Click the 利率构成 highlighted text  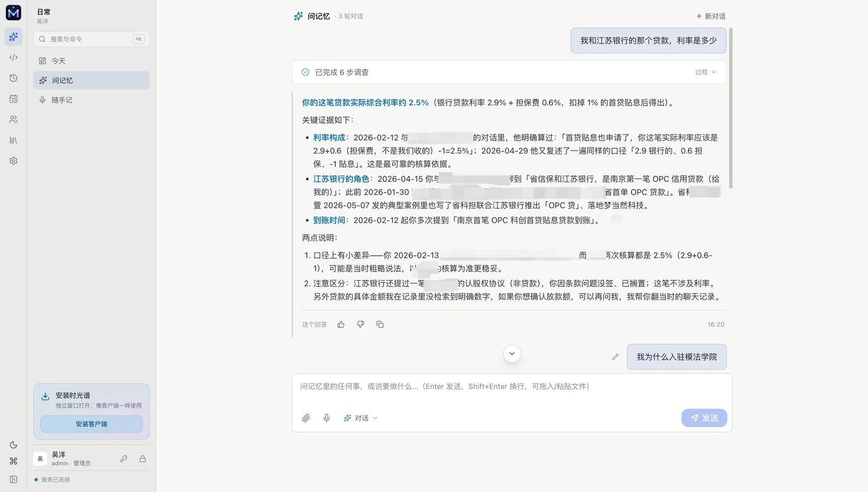pos(329,138)
